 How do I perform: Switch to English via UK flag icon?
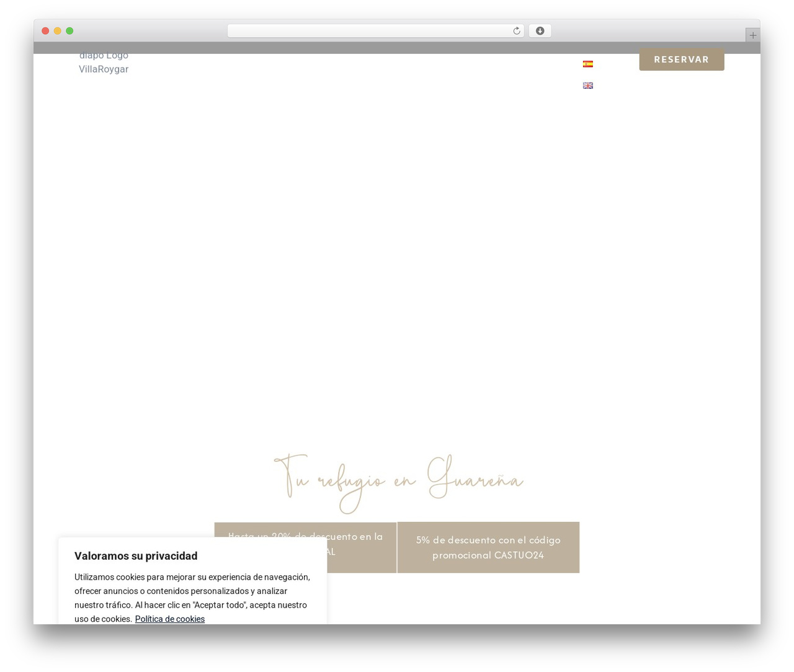(x=587, y=86)
